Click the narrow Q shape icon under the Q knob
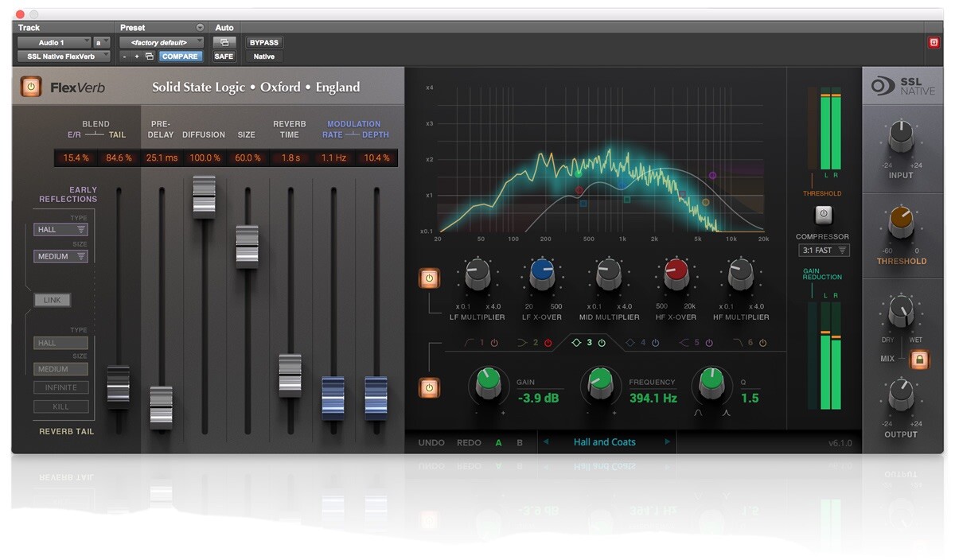 click(727, 412)
